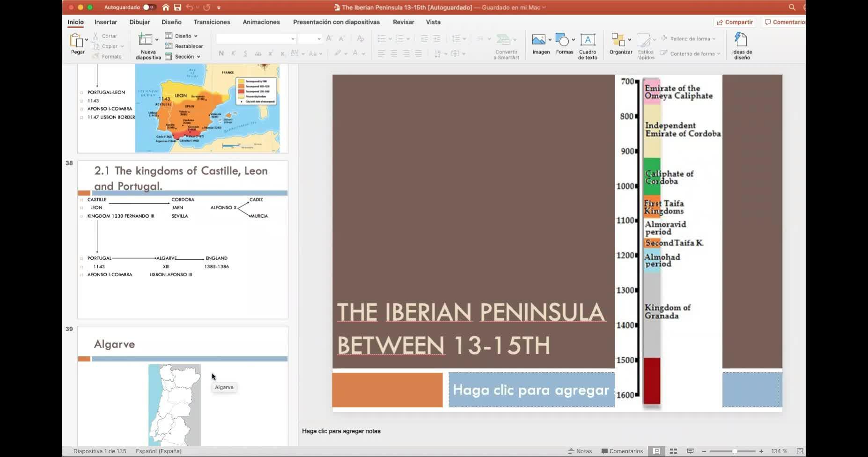Insert a Cuadro de texto
Image resolution: width=868 pixels, height=457 pixels.
point(588,40)
